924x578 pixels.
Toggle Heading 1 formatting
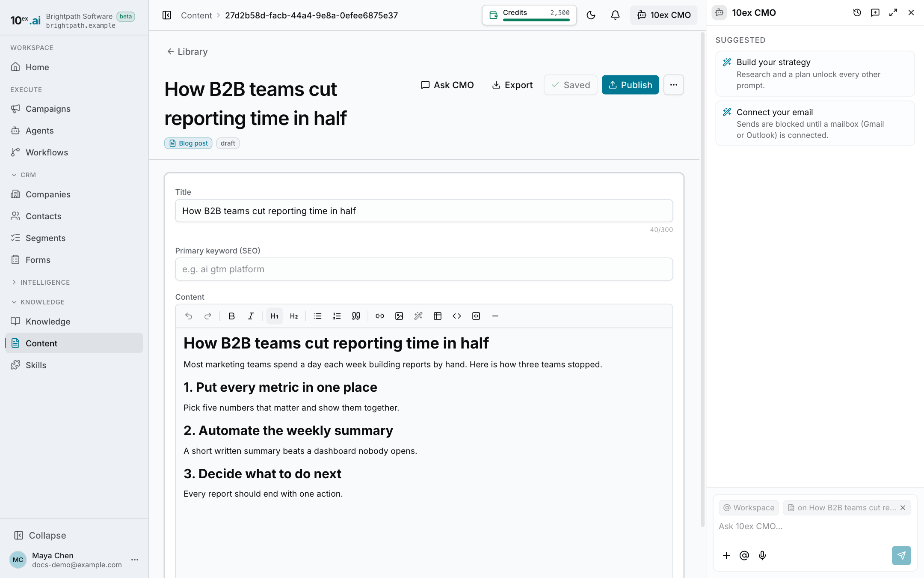tap(275, 316)
